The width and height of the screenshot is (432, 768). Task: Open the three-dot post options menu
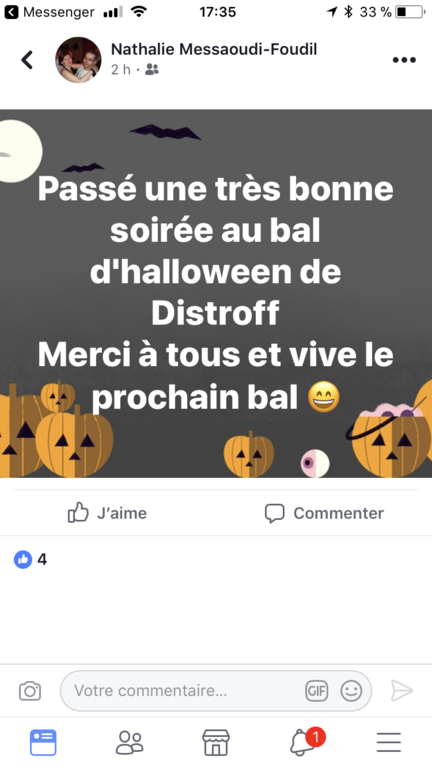coord(404,60)
